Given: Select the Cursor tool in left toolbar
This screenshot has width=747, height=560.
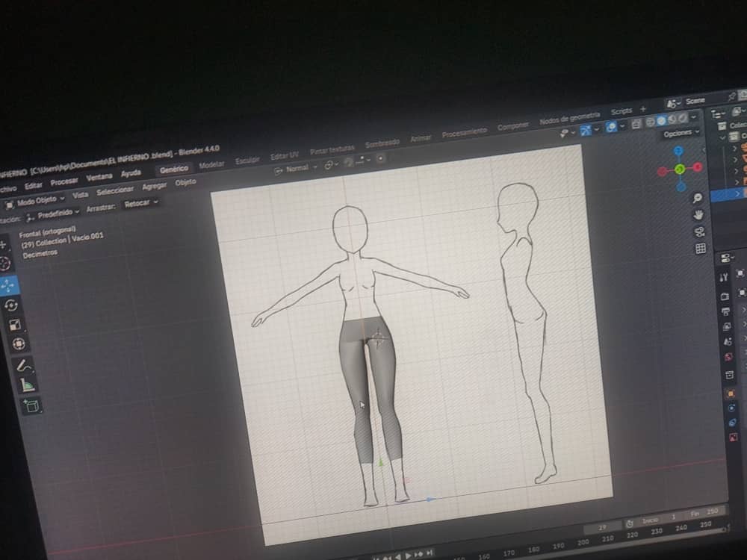Looking at the screenshot, I should (x=5, y=263).
